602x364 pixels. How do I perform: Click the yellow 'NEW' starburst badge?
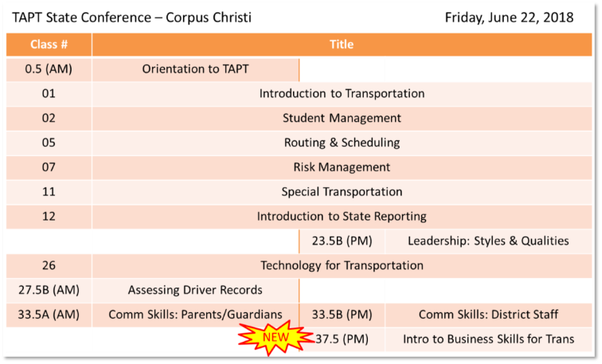(x=276, y=338)
